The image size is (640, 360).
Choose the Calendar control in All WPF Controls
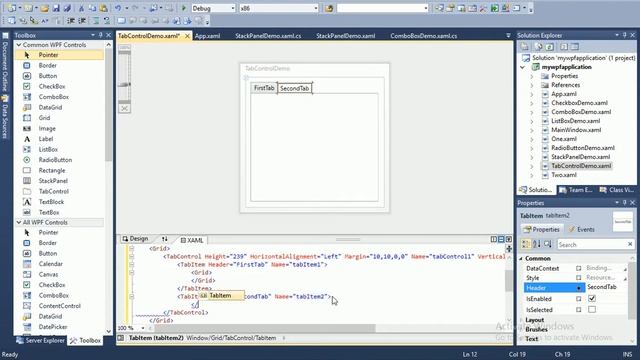click(51, 264)
